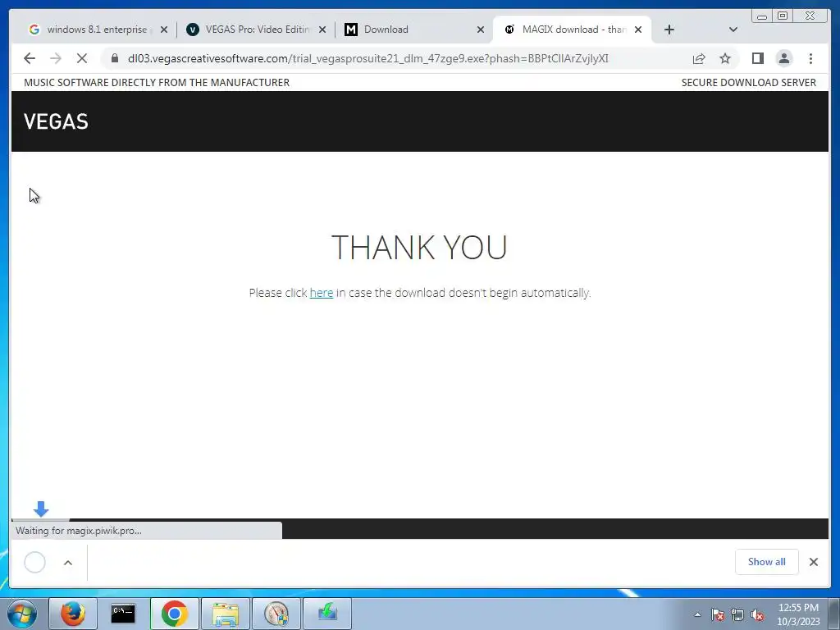
Task: Open the Chrome side panel
Action: pyautogui.click(x=757, y=58)
